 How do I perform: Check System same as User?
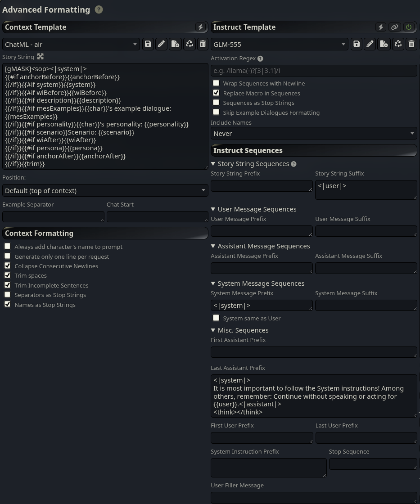click(216, 318)
